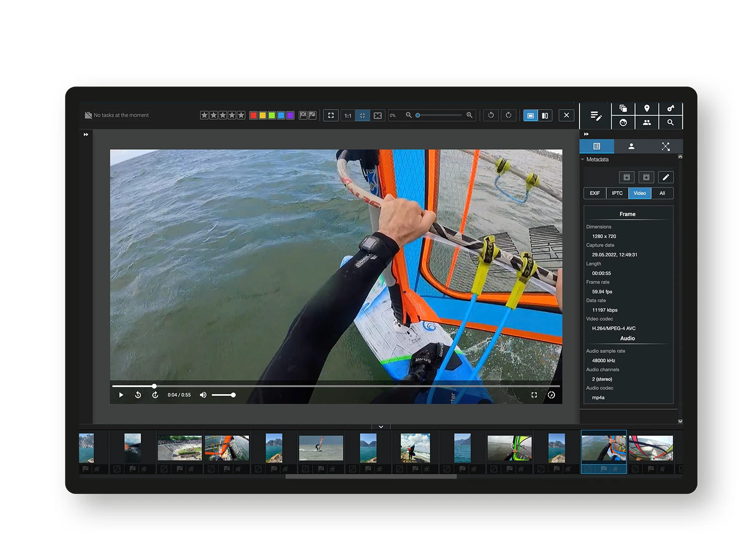Click the chevron above the filmstrip
The height and width of the screenshot is (560, 754).
381,426
